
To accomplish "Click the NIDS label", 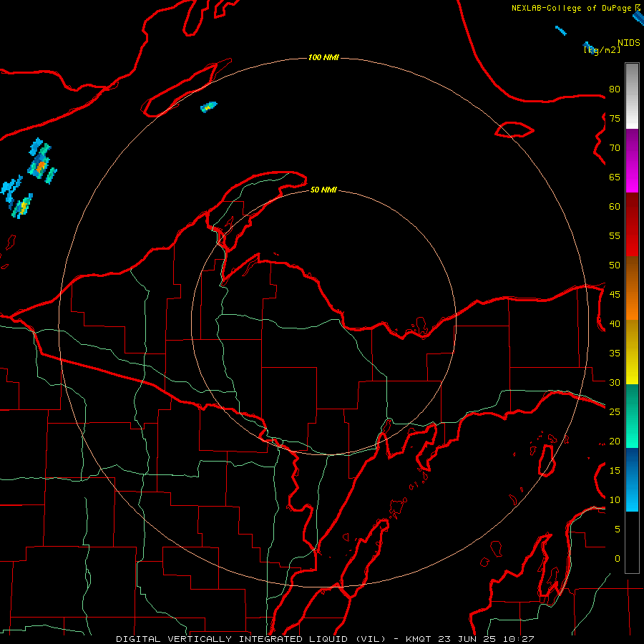I will 629,43.
